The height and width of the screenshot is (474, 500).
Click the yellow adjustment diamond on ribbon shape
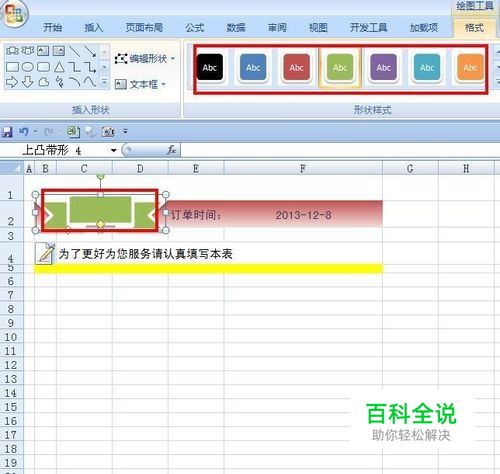[x=100, y=224]
